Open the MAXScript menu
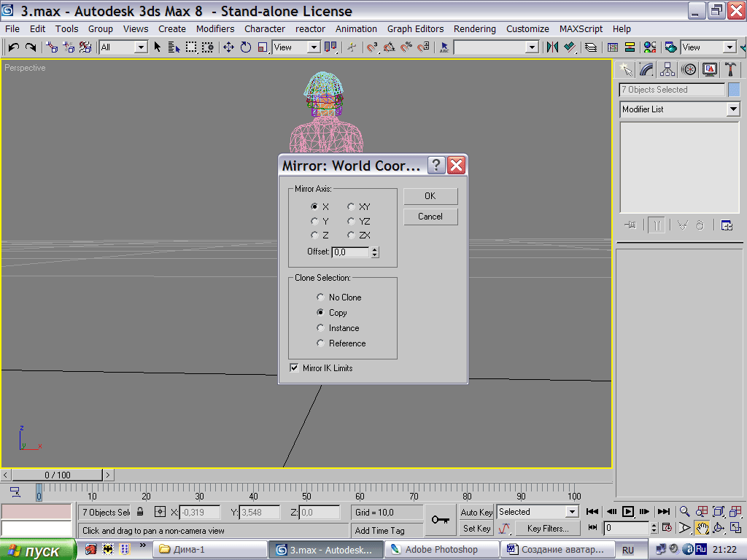This screenshot has height=560, width=747. coord(581,29)
